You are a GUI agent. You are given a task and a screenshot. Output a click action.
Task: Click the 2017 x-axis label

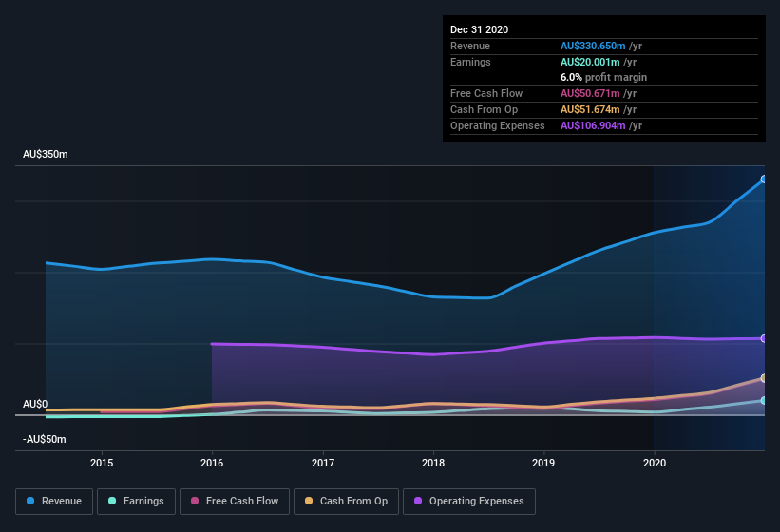coord(323,463)
